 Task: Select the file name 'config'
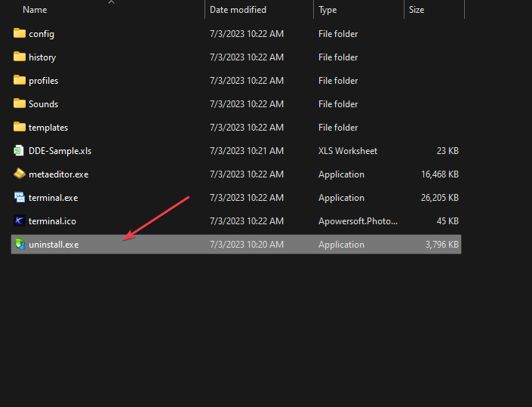click(x=42, y=34)
